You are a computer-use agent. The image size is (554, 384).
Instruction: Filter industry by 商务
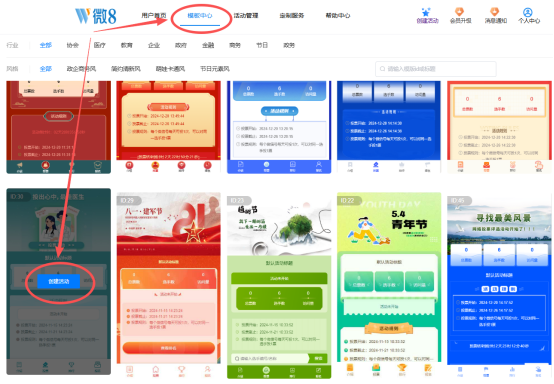pos(235,45)
